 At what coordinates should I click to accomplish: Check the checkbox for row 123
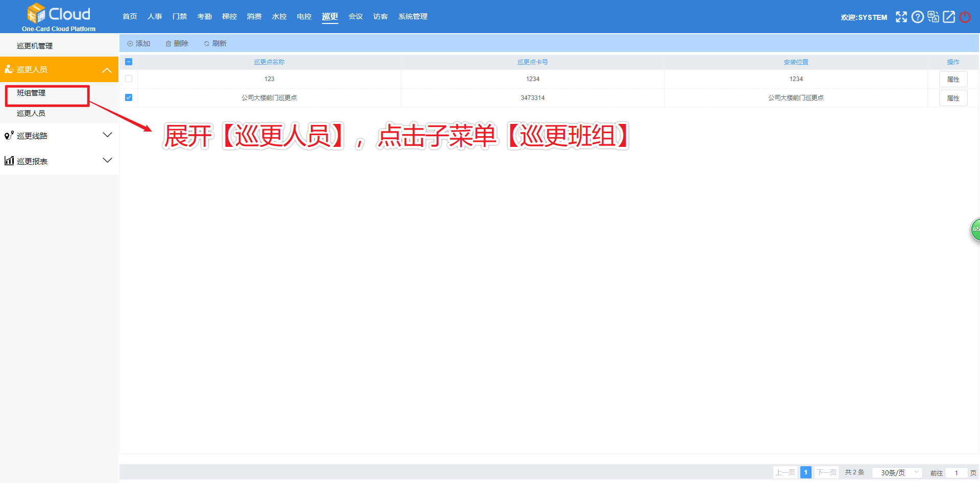(x=129, y=79)
